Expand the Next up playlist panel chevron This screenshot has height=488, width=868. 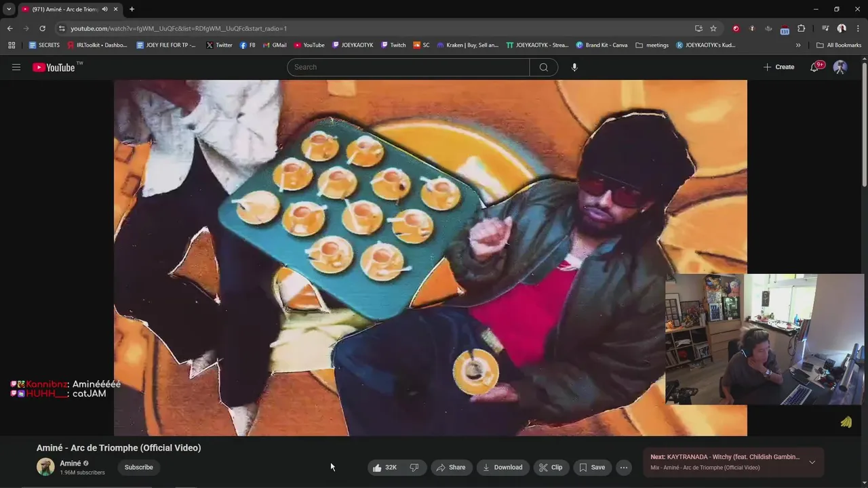[x=812, y=462]
